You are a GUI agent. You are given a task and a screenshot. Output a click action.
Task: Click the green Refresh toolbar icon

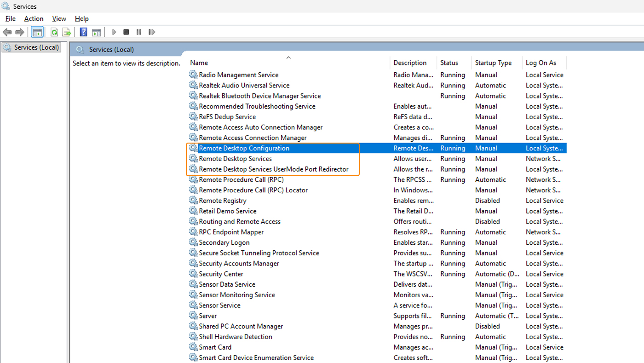(x=54, y=32)
